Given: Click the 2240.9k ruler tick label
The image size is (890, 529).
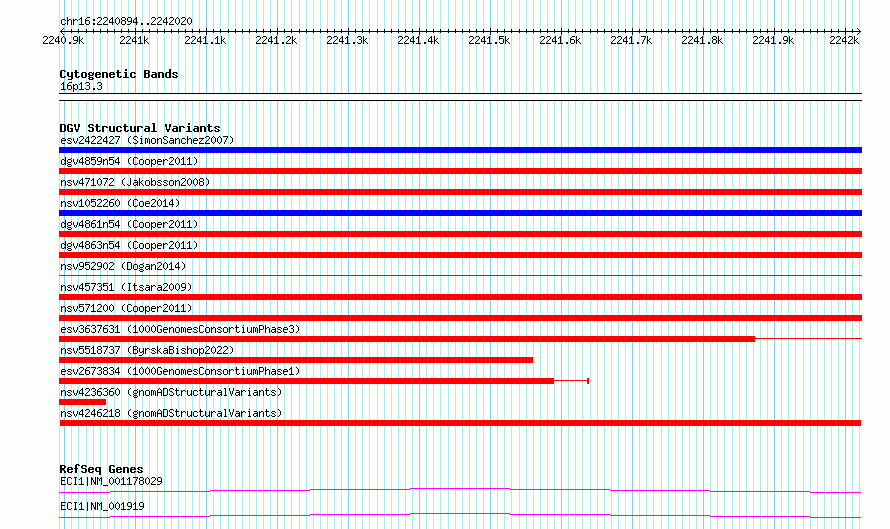Looking at the screenshot, I should tap(63, 40).
